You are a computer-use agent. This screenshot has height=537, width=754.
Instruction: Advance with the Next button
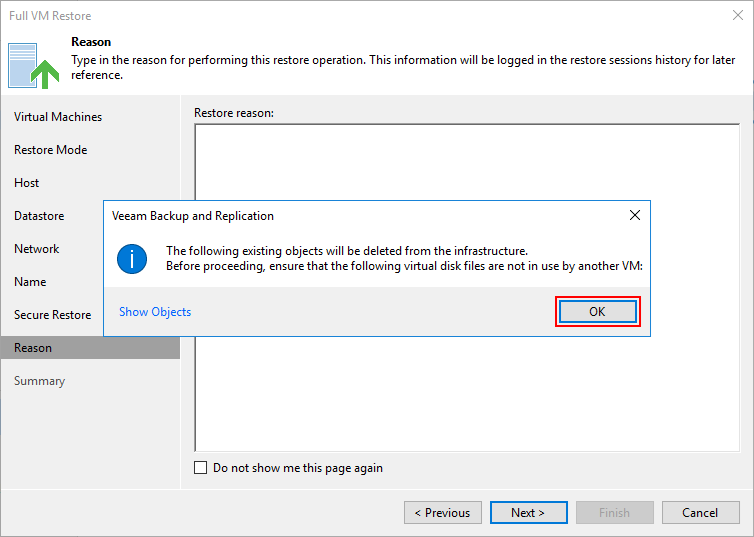point(528,512)
